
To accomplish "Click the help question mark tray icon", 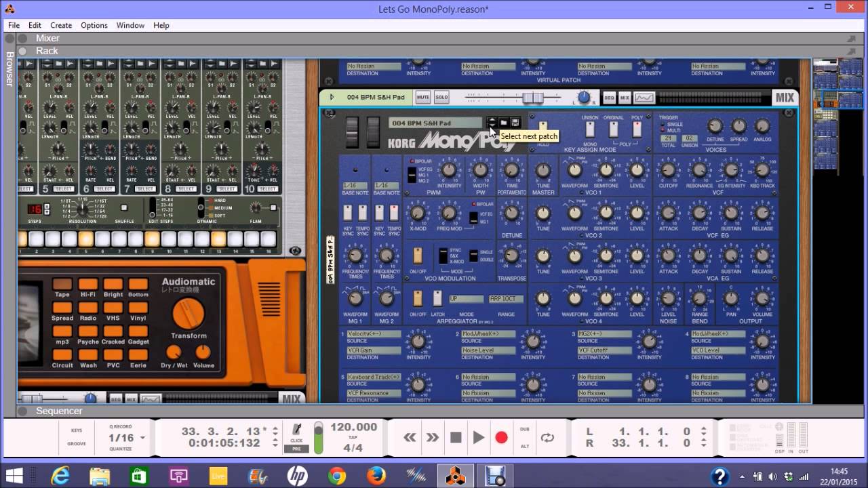I will coord(719,476).
